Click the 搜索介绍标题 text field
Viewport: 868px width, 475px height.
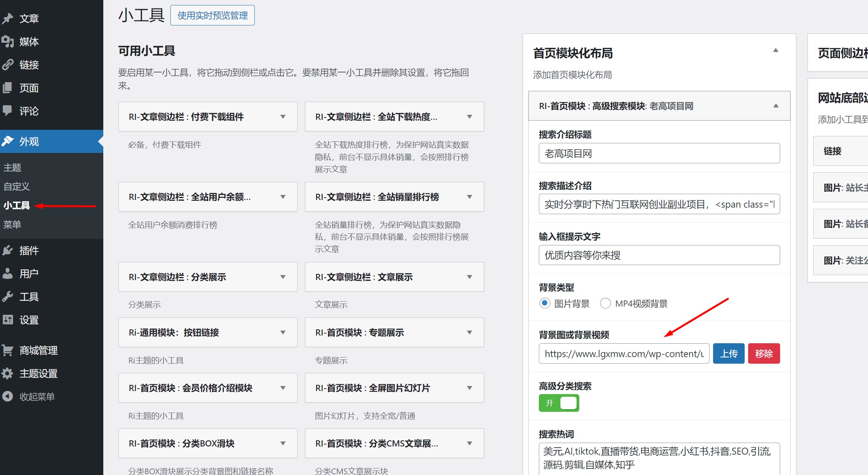(x=659, y=153)
